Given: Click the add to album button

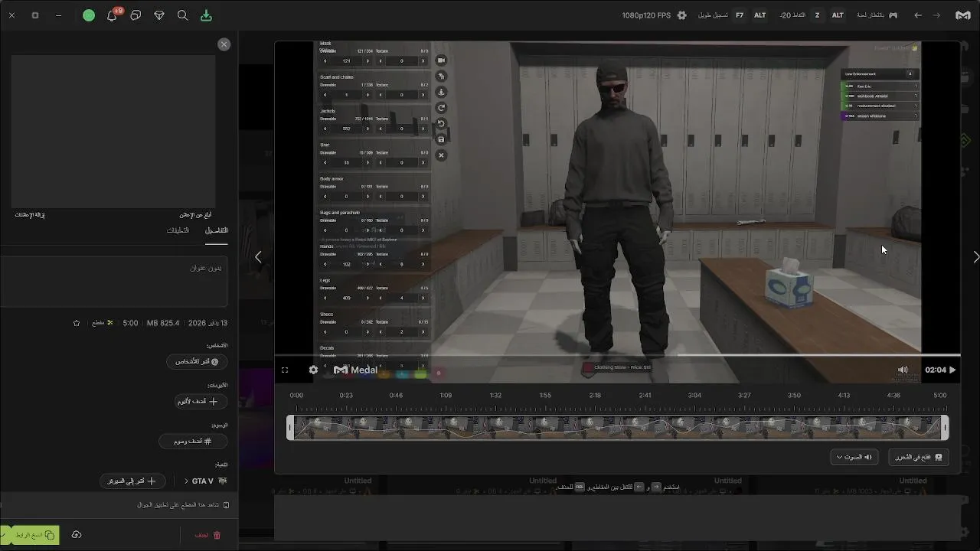Looking at the screenshot, I should (x=201, y=401).
